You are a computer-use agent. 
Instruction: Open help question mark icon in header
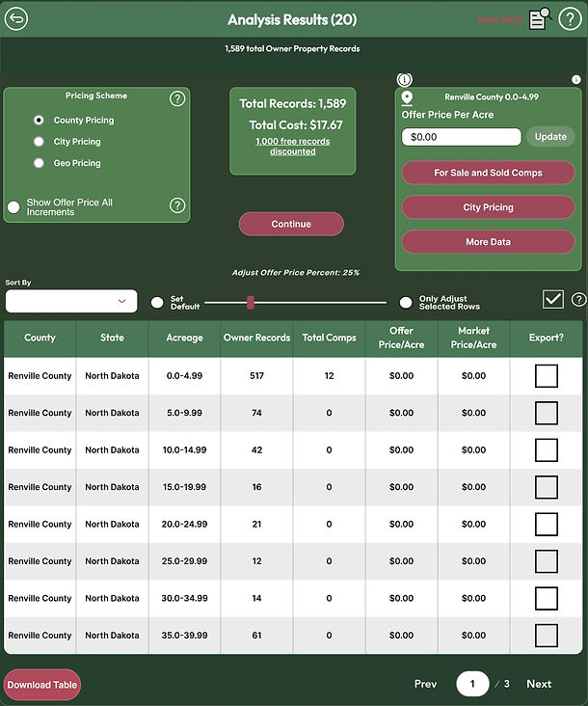pos(570,19)
